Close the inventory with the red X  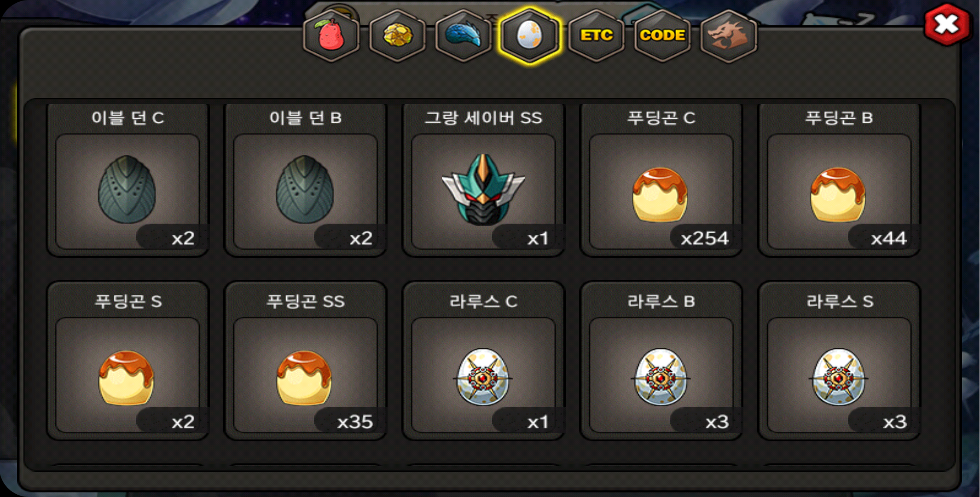click(x=947, y=25)
